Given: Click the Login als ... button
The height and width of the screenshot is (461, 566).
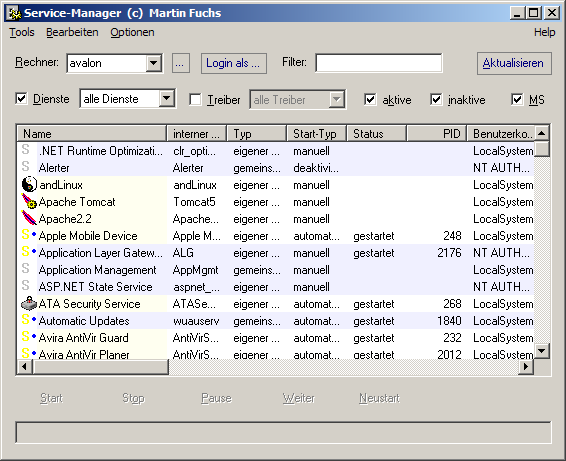Looking at the screenshot, I should click(234, 64).
